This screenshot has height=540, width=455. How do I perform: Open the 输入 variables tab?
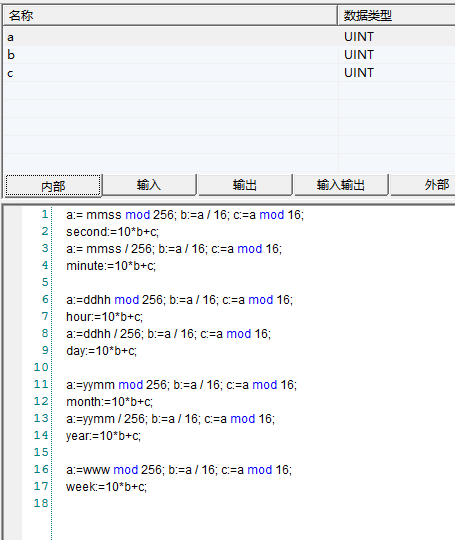(149, 185)
